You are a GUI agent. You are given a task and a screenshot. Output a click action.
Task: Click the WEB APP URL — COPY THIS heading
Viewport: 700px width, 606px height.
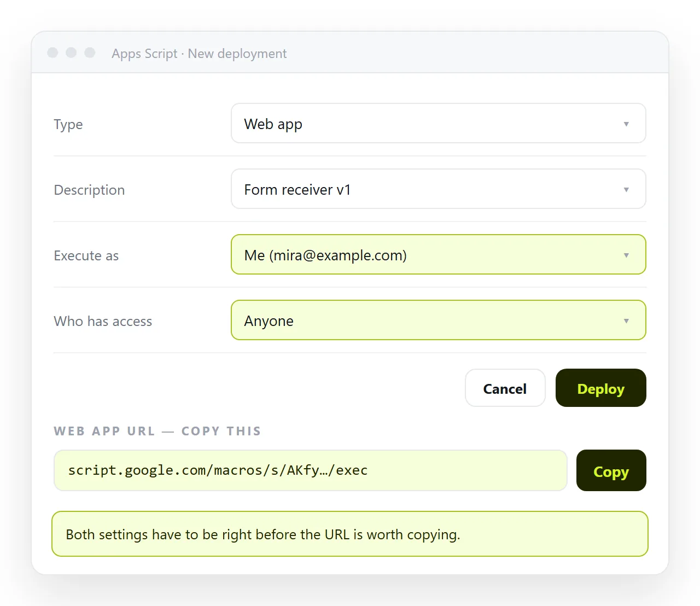[157, 431]
